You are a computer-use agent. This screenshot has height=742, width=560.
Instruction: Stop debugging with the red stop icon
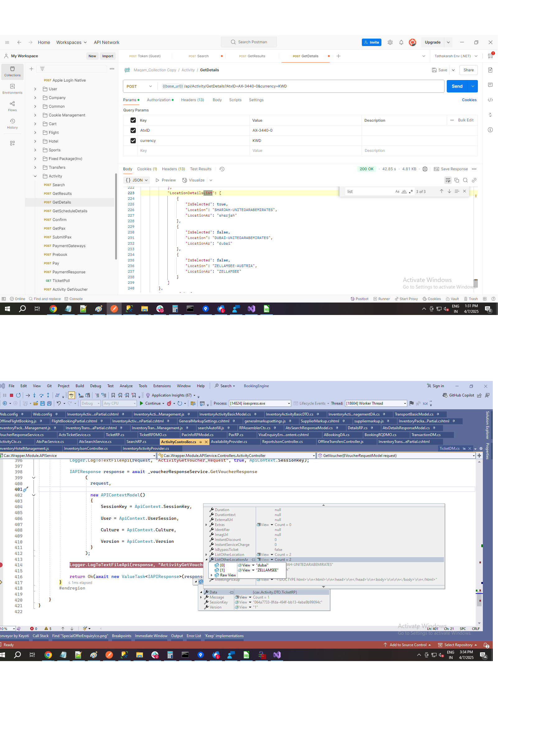(x=12, y=395)
